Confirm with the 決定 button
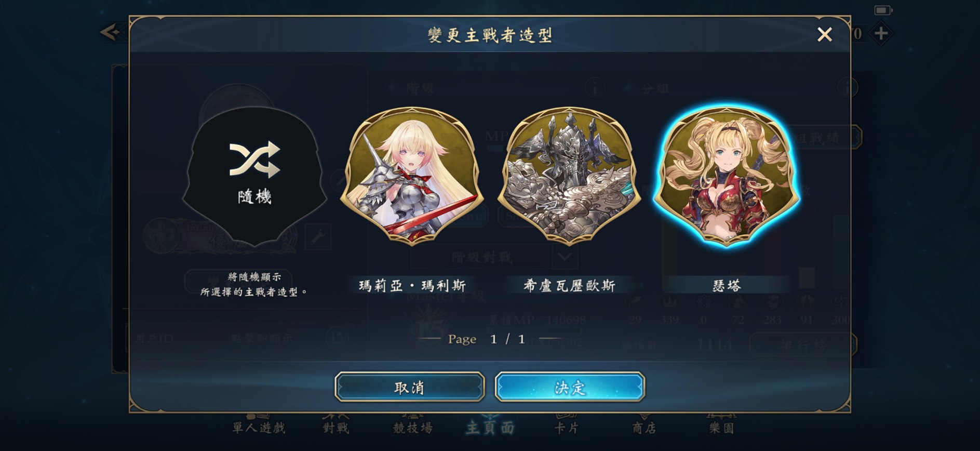This screenshot has height=451, width=980. point(570,387)
